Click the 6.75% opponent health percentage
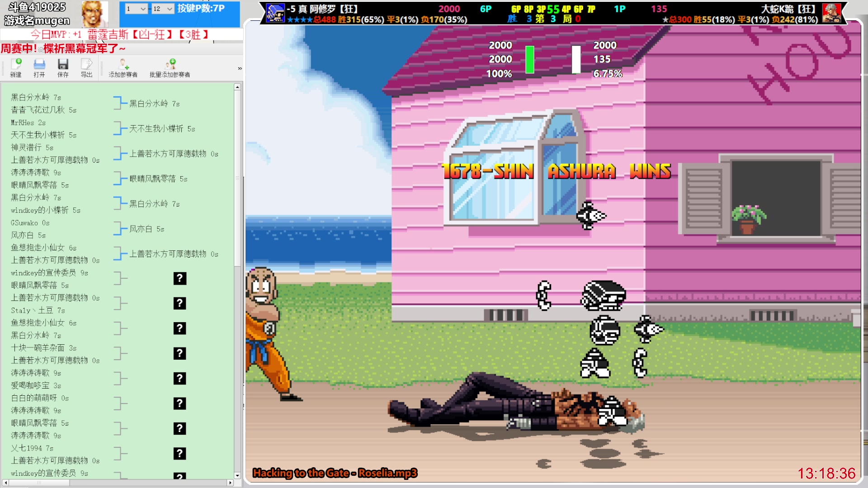868x488 pixels. pyautogui.click(x=608, y=73)
